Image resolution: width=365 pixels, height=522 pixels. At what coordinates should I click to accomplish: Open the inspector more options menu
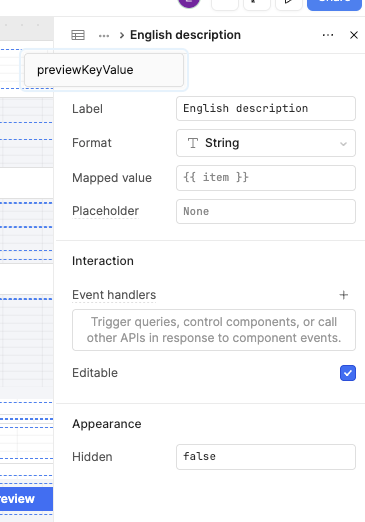pos(328,35)
